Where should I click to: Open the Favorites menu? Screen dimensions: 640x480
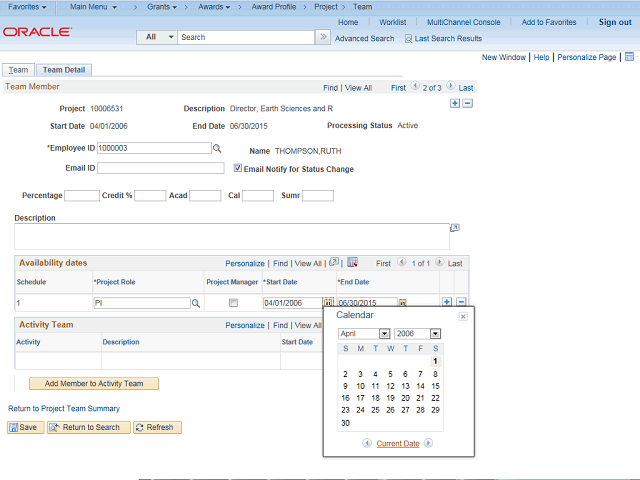pos(27,7)
